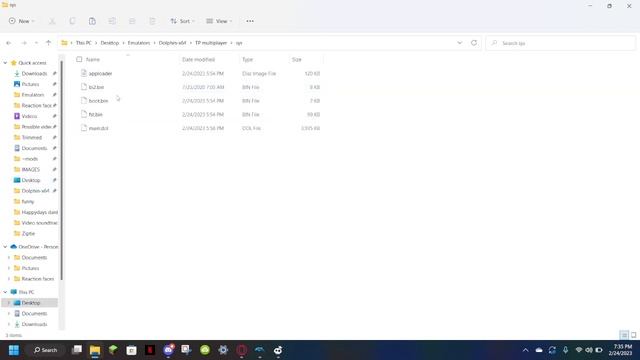The width and height of the screenshot is (640, 360).
Task: Open Downloads in Quick access
Action: click(34, 73)
